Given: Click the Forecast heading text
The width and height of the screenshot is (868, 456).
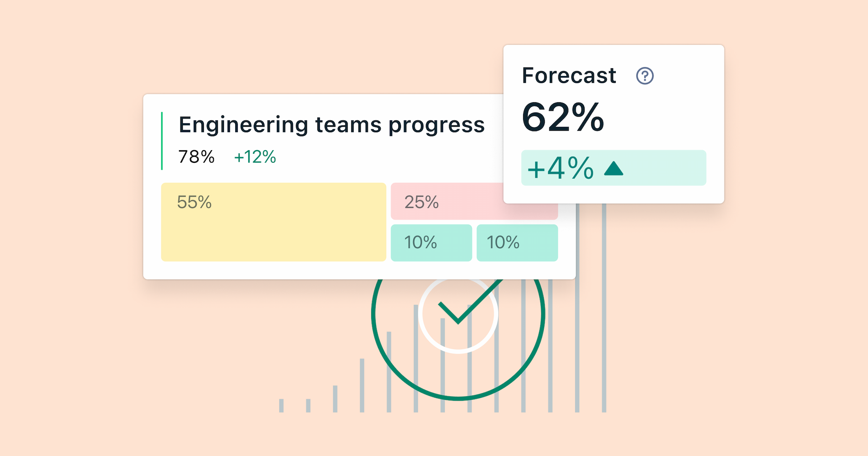Looking at the screenshot, I should click(x=569, y=76).
